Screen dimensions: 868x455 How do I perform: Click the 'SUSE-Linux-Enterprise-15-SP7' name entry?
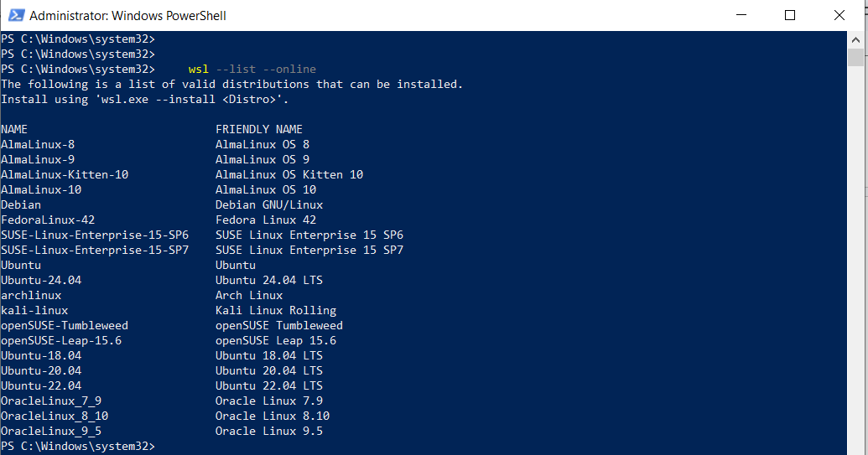[x=95, y=250]
